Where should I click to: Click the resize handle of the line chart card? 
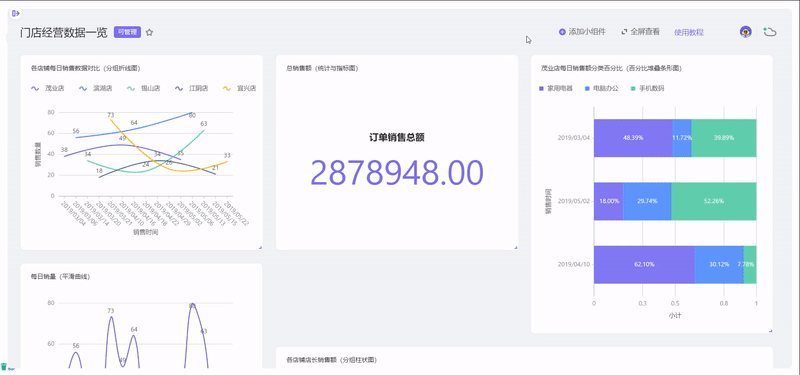[260, 247]
